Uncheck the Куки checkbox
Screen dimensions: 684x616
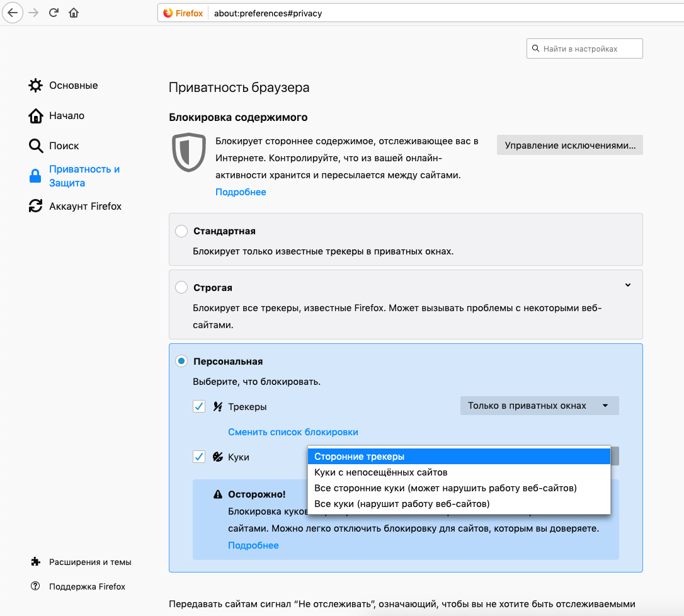coord(199,457)
